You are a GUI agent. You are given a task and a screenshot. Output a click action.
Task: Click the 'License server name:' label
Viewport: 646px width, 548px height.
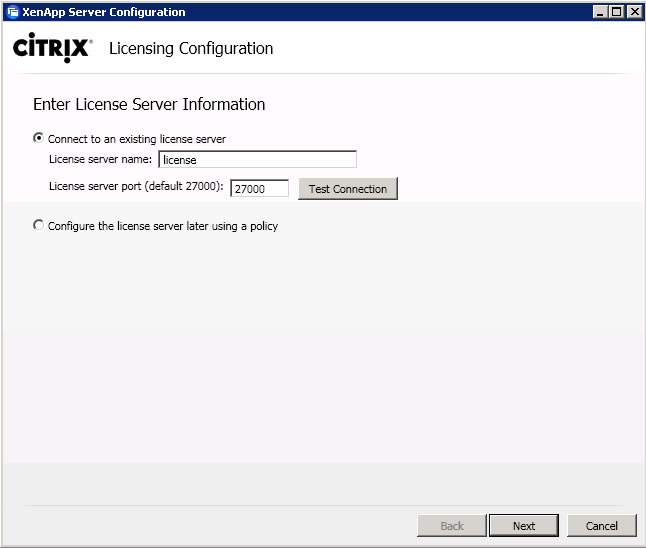pyautogui.click(x=100, y=159)
